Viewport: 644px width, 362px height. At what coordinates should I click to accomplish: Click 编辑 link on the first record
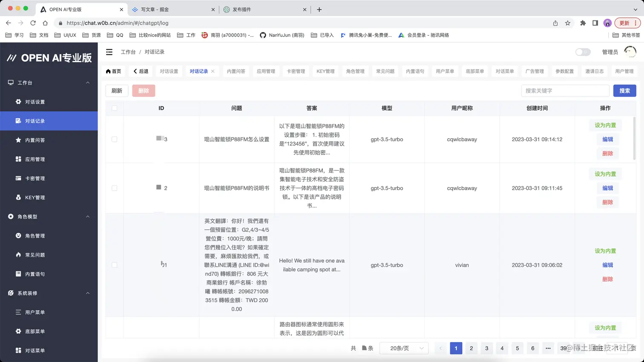click(607, 139)
